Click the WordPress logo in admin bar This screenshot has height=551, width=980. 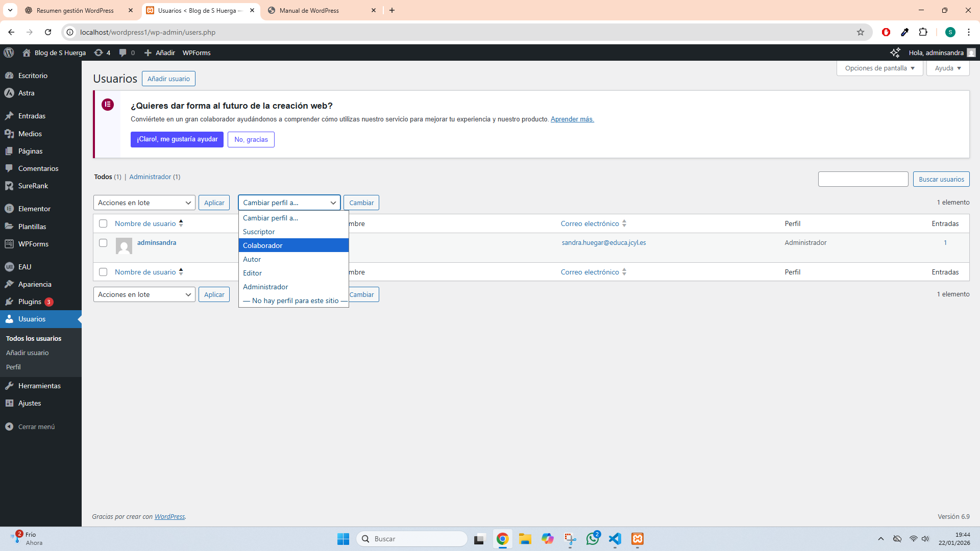click(x=9, y=53)
